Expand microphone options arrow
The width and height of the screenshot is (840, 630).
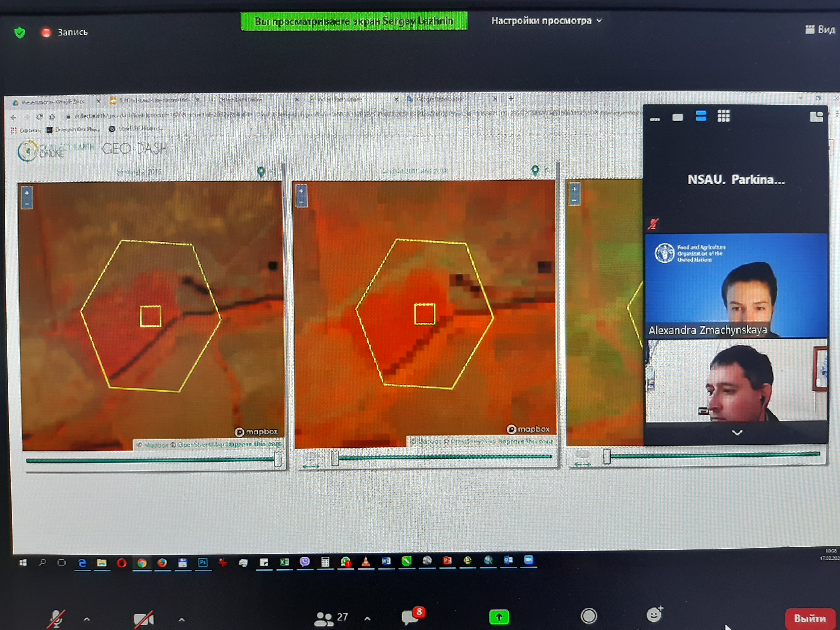coord(87,619)
